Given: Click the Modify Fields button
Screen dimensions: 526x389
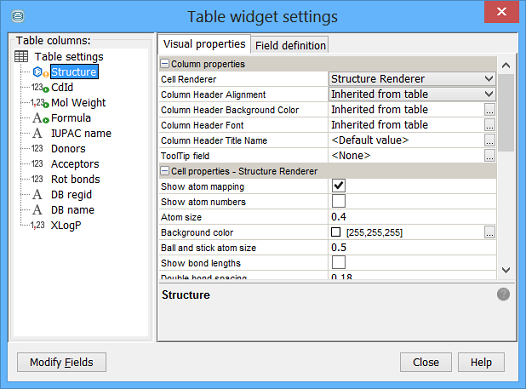Looking at the screenshot, I should 62,362.
